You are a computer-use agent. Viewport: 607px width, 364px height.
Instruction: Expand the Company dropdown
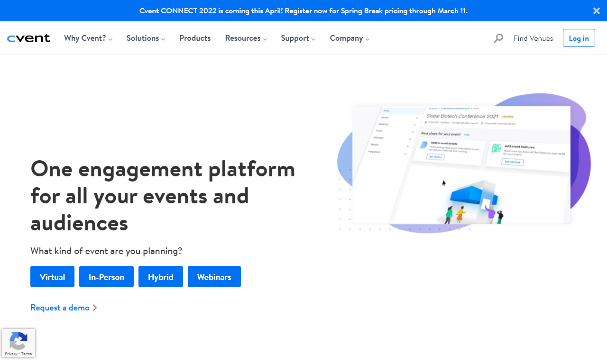[x=349, y=38]
